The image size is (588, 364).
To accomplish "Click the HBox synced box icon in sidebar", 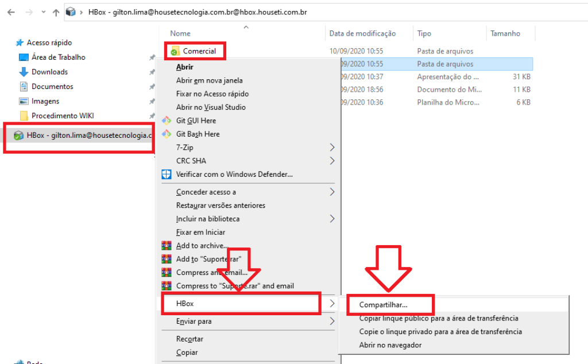I will point(18,135).
